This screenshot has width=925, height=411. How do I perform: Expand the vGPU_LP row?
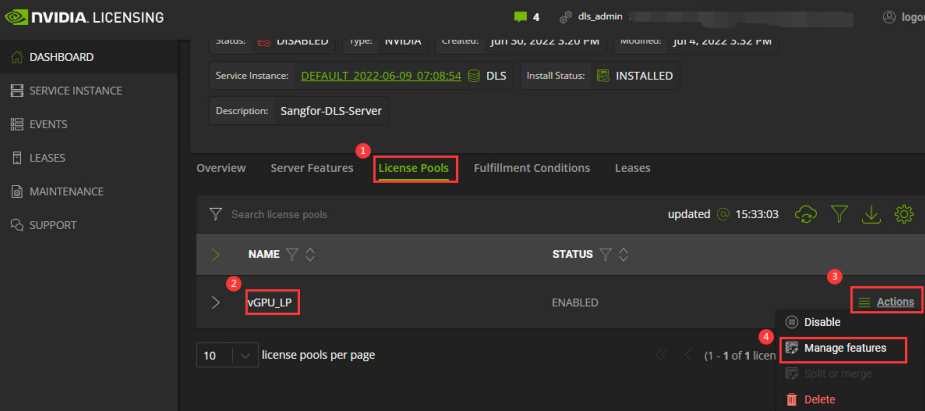(215, 303)
